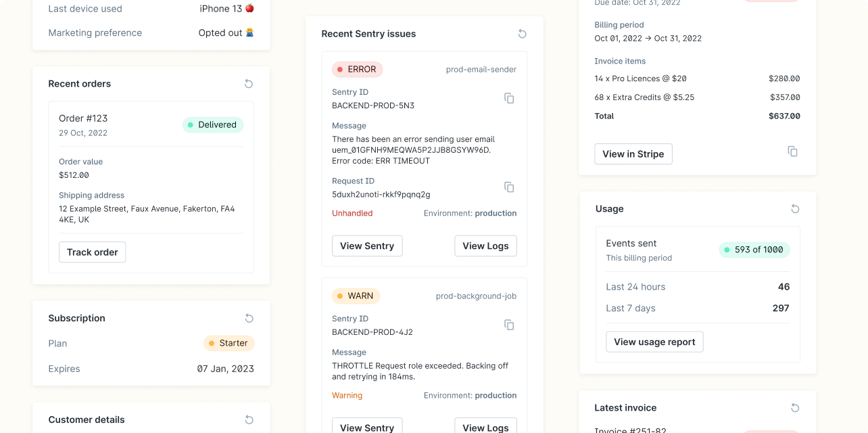View Sentry for the ERROR issue

click(367, 246)
